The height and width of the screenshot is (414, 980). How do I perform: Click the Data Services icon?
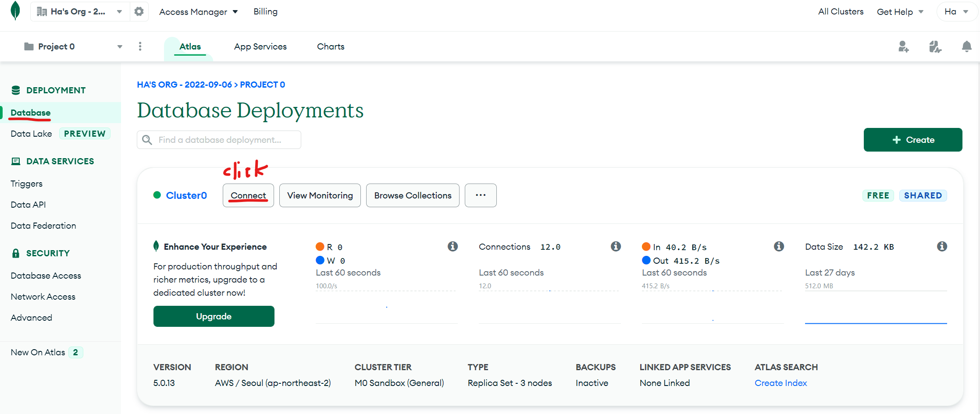[x=16, y=161]
